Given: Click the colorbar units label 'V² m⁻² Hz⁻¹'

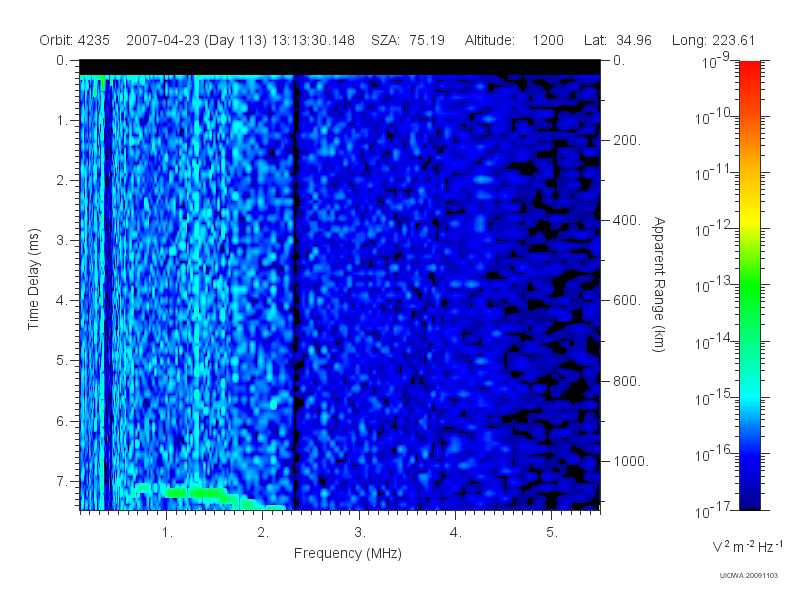Looking at the screenshot, I should pos(747,546).
